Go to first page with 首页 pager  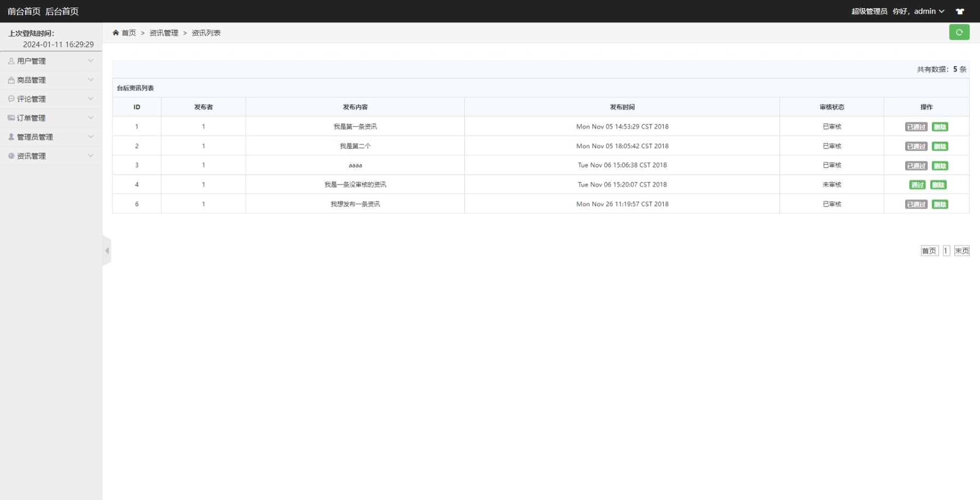point(929,251)
